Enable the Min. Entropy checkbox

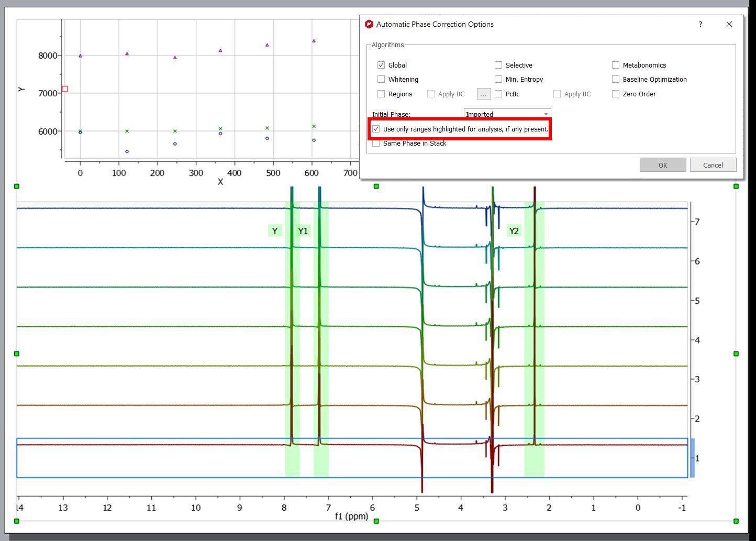pyautogui.click(x=498, y=79)
